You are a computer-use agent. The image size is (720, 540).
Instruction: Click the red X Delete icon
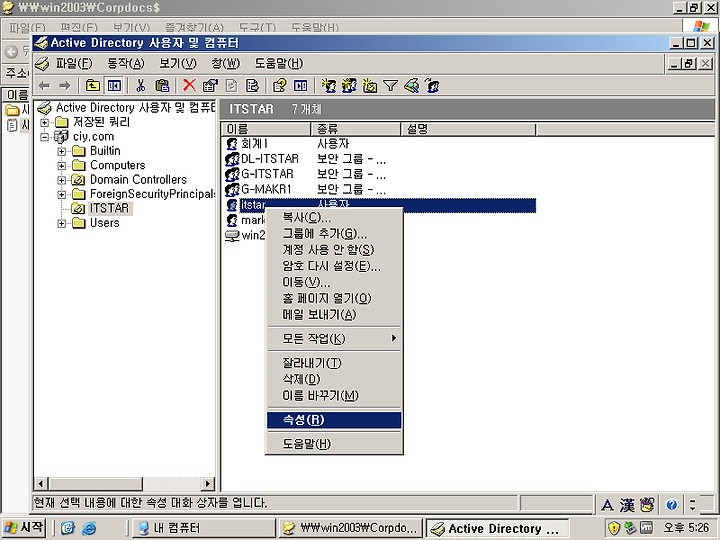[x=189, y=85]
